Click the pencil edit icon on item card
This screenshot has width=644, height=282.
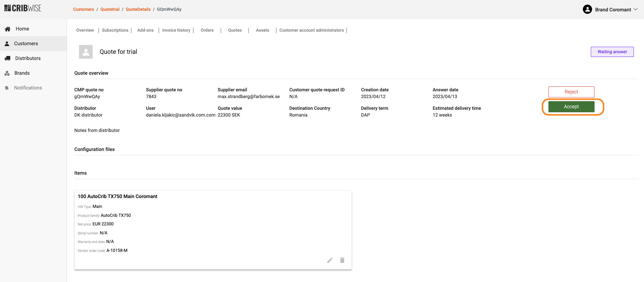pos(330,260)
